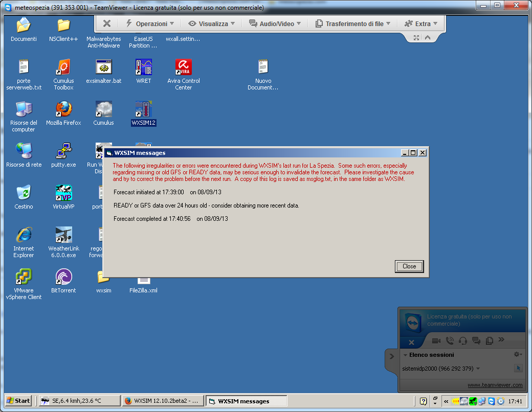Select the Nuovo Document text file icon

coord(263,67)
